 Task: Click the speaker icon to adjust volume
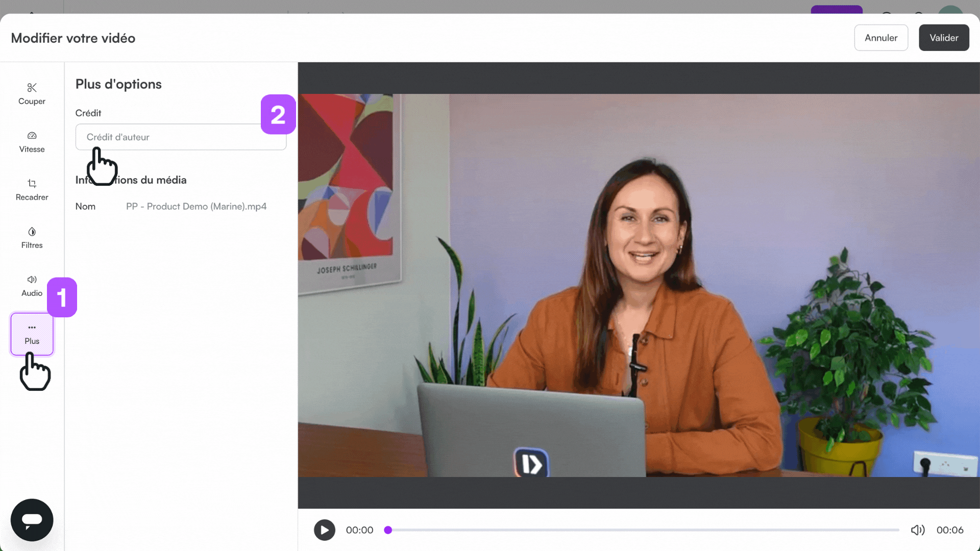918,530
